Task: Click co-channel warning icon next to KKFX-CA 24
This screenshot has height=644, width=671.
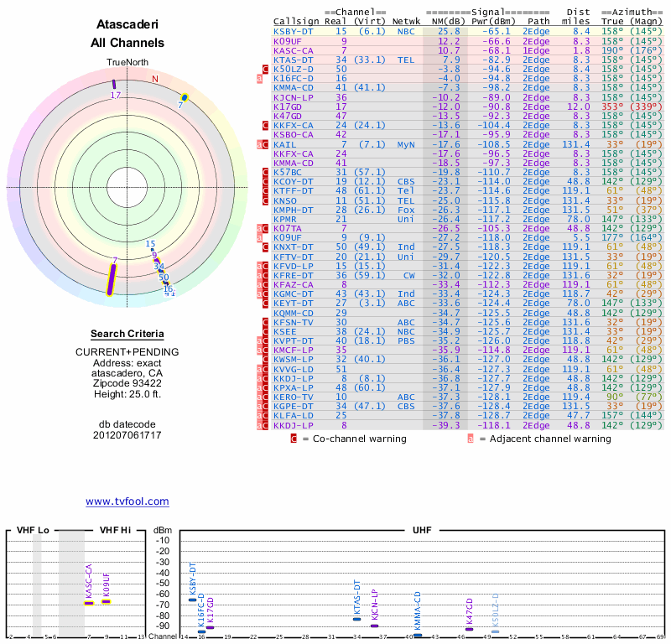Action: (x=266, y=125)
